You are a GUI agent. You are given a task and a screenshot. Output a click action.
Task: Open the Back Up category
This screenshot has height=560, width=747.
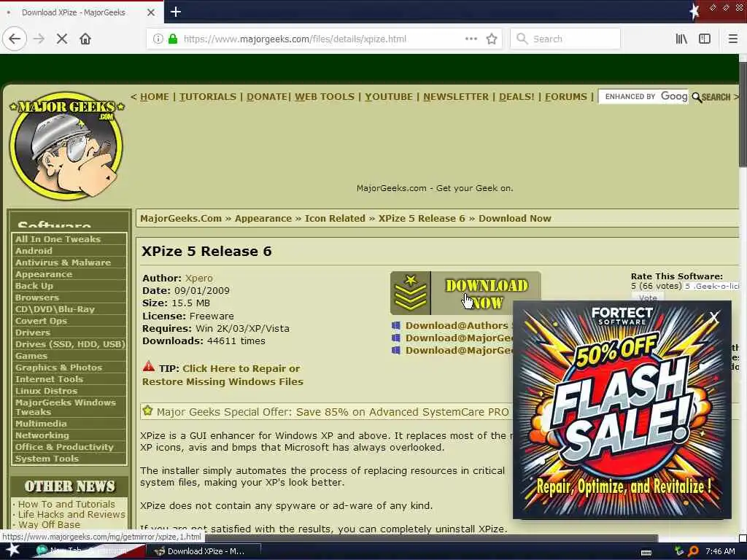pos(34,286)
